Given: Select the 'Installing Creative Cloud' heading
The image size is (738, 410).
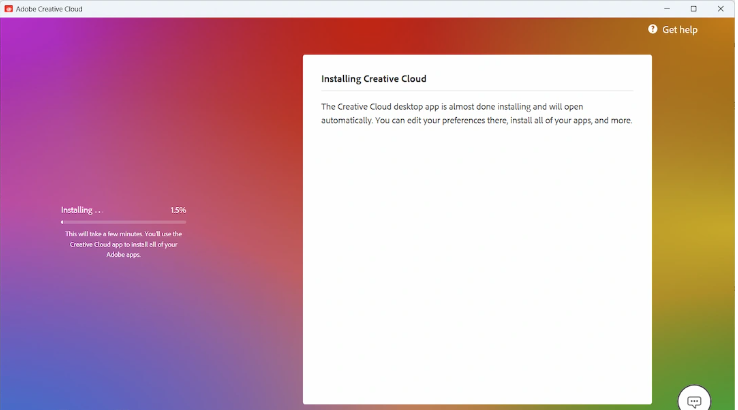Looking at the screenshot, I should click(x=374, y=79).
